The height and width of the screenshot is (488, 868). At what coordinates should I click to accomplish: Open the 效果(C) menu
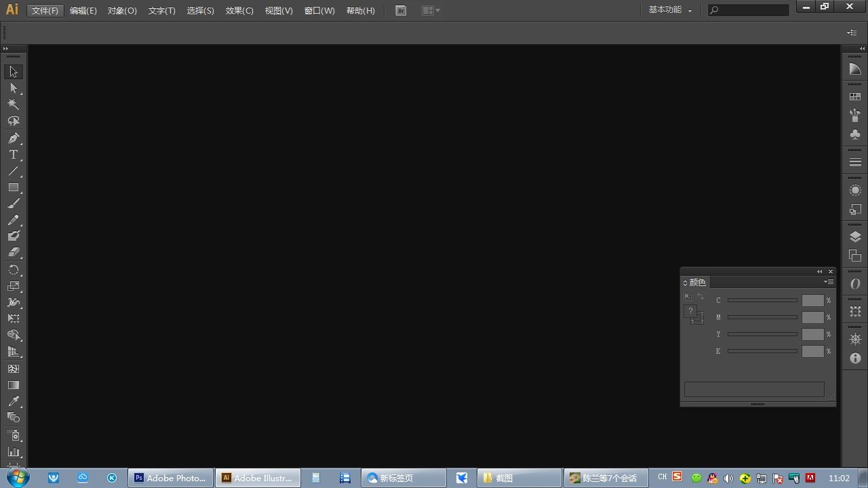click(239, 11)
